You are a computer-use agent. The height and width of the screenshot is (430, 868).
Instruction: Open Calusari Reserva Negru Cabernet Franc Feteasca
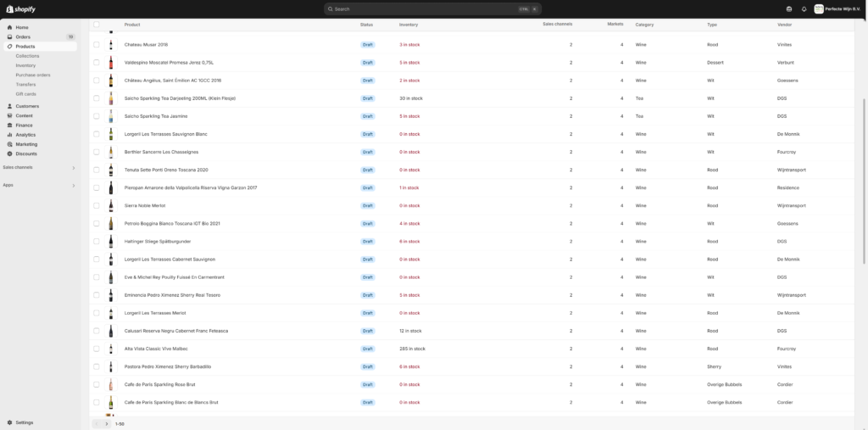[x=176, y=331]
